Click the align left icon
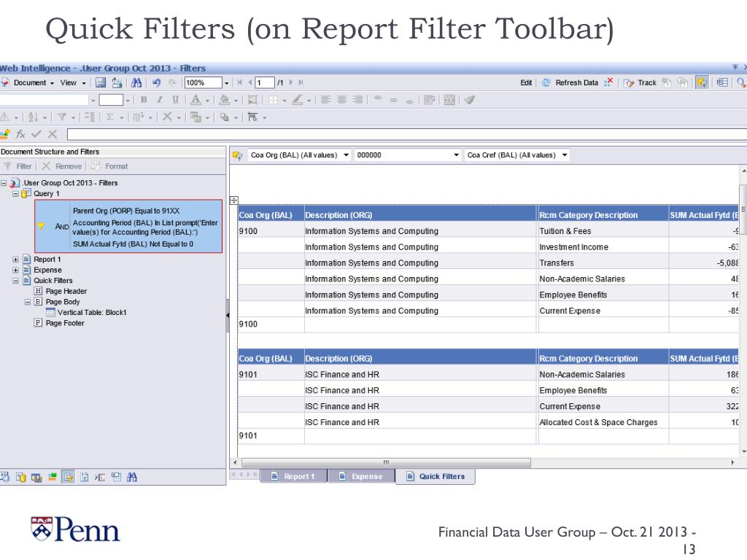This screenshot has width=747, height=560. pyautogui.click(x=326, y=100)
